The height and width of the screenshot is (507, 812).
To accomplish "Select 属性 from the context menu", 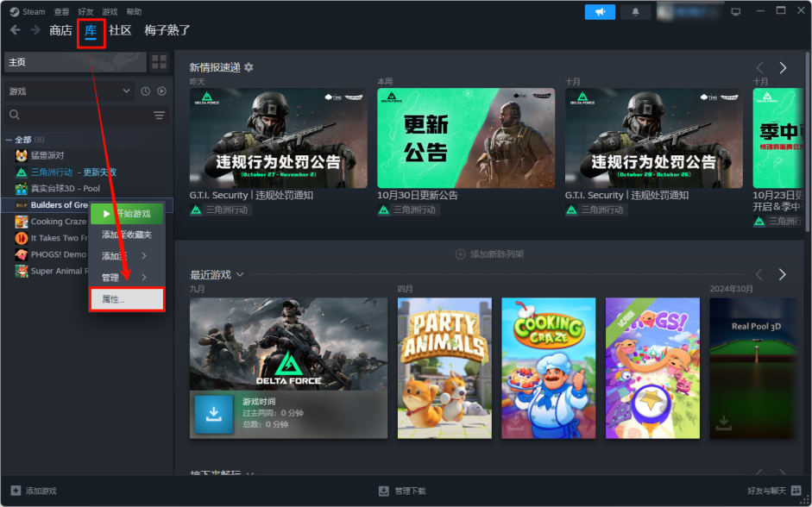I will pyautogui.click(x=126, y=297).
